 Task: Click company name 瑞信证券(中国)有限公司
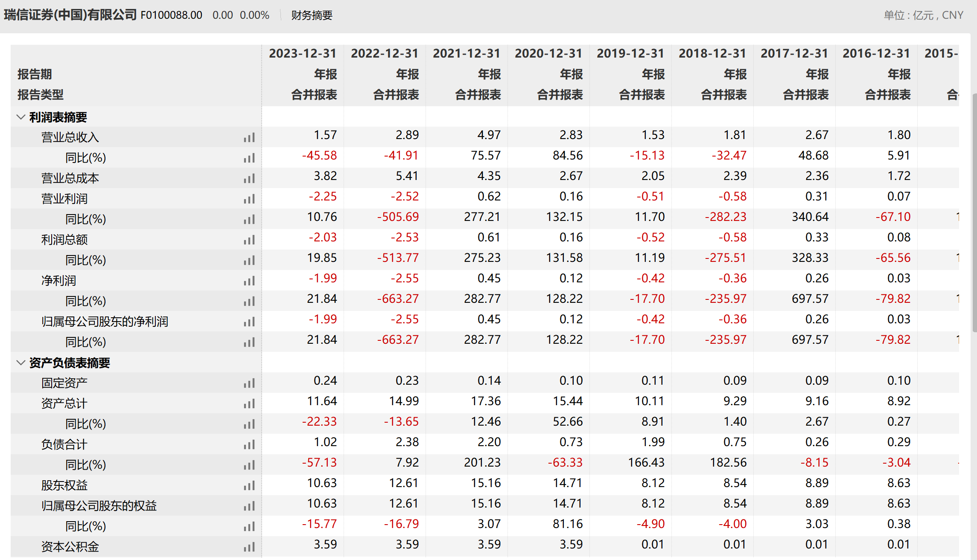click(70, 15)
